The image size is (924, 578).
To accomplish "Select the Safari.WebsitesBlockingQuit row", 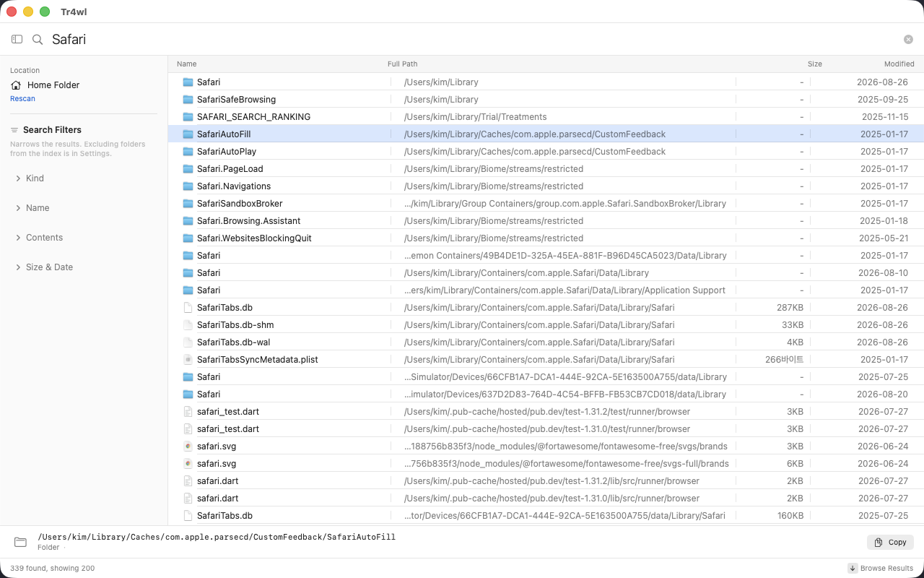I will click(x=546, y=238).
